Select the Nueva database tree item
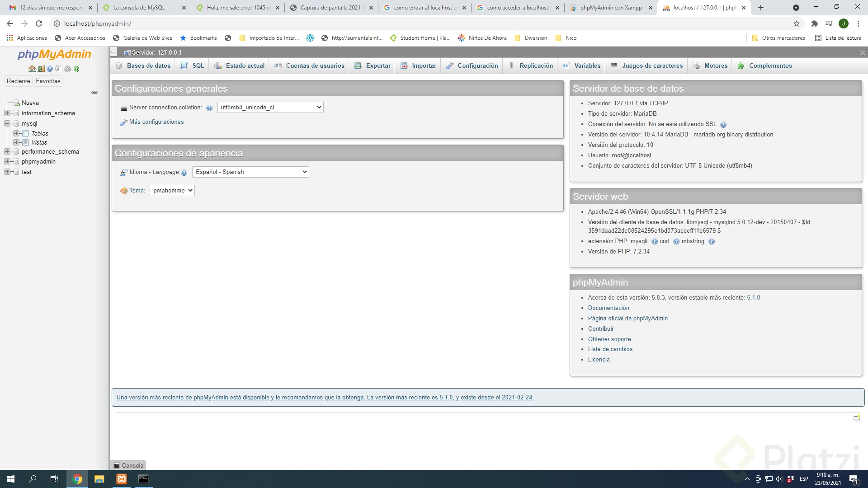This screenshot has height=488, width=868. point(30,103)
